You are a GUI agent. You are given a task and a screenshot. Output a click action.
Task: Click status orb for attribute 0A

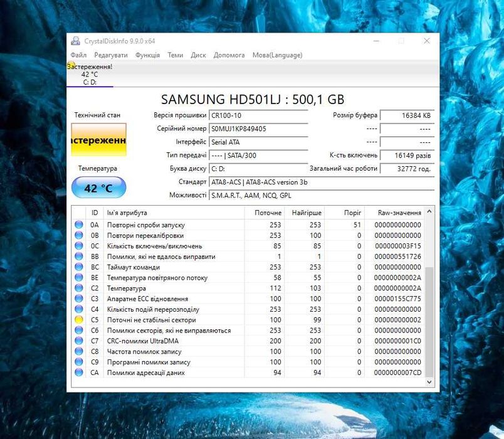pyautogui.click(x=79, y=225)
